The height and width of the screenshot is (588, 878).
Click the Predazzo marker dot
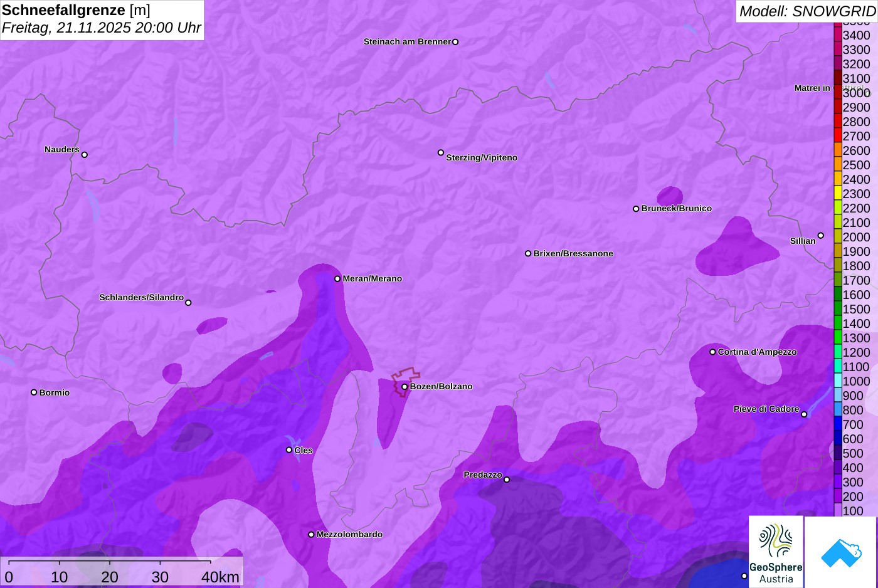pyautogui.click(x=507, y=480)
